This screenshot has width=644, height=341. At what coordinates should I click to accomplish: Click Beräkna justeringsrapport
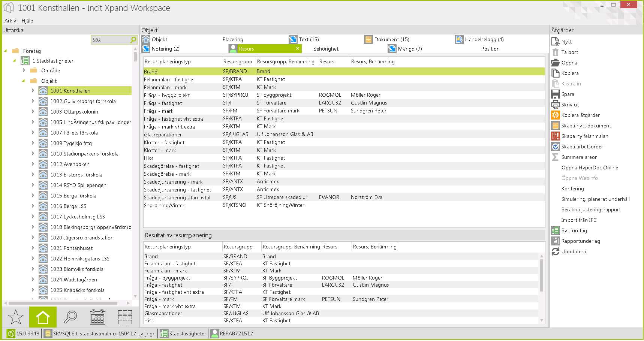[x=591, y=209]
